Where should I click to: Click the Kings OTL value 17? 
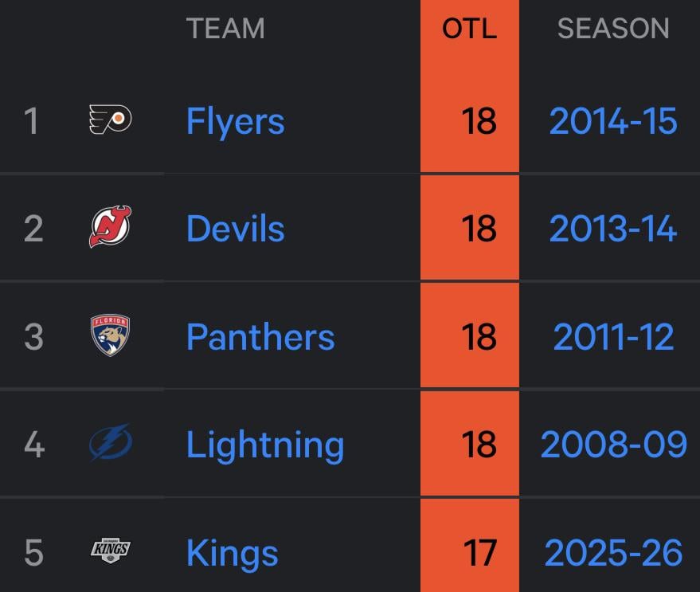tap(479, 552)
